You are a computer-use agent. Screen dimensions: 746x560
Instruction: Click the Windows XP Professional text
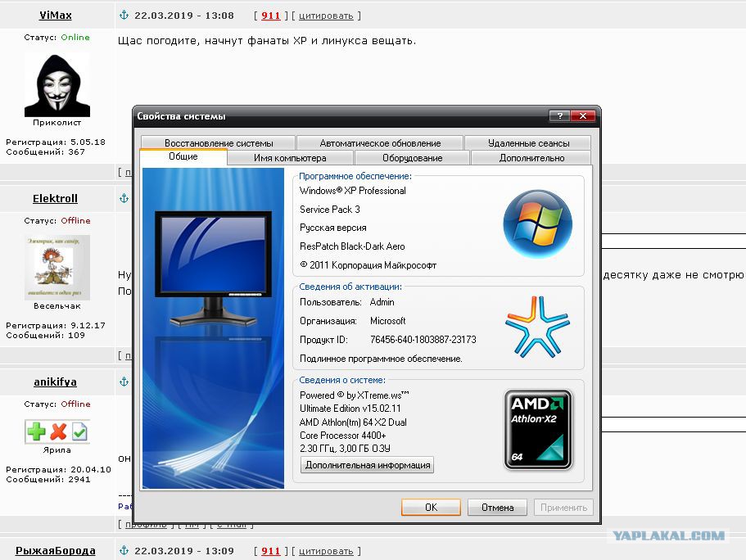click(x=353, y=190)
